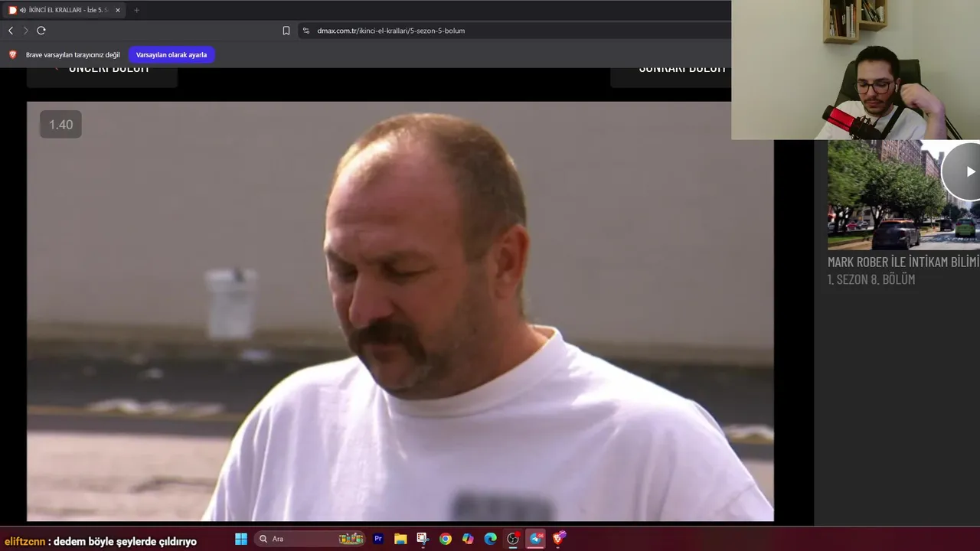
Task: Go back with the browser back arrow
Action: tap(11, 31)
